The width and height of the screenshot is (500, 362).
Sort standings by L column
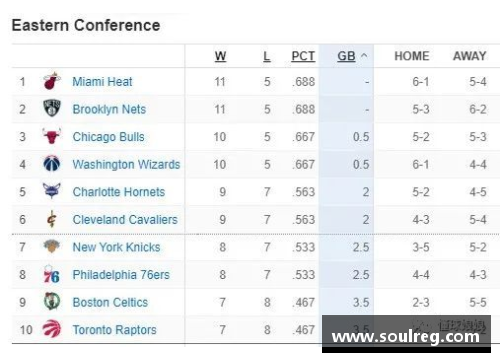tap(267, 56)
